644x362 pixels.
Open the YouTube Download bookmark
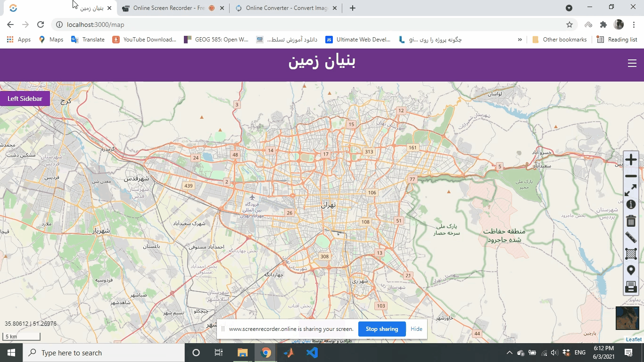coord(144,40)
